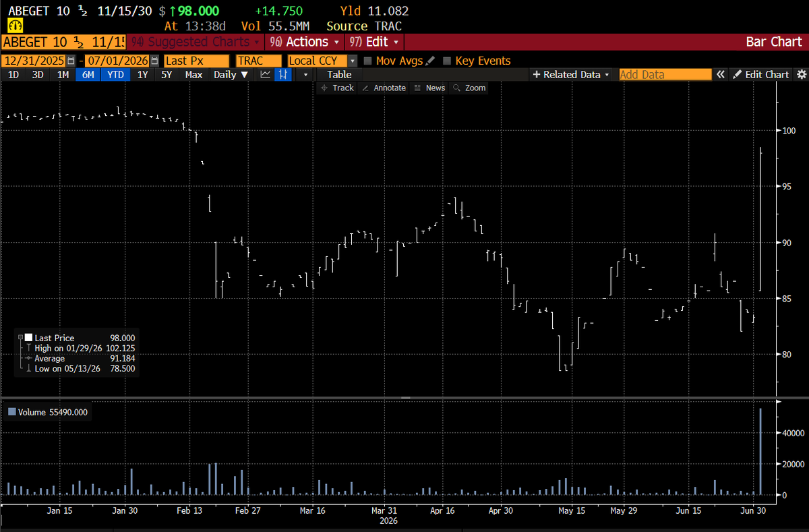Screen dimensions: 809x532
Task: Select the Annotate tool
Action: [384, 88]
